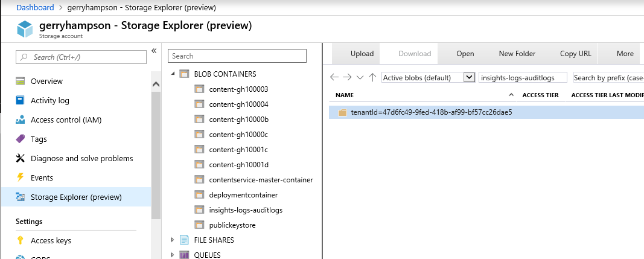Click the Access control (IAM) icon

click(x=20, y=120)
